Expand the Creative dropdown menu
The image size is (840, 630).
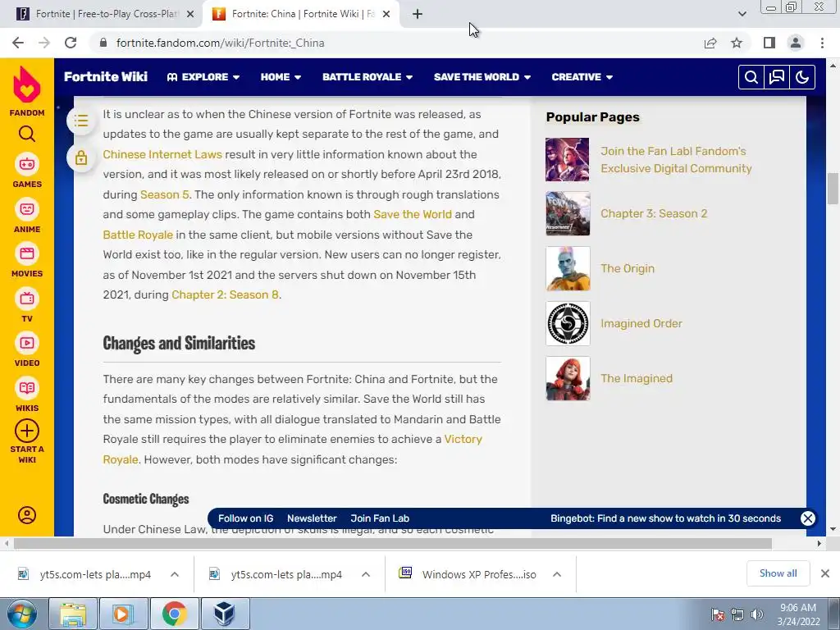click(582, 77)
